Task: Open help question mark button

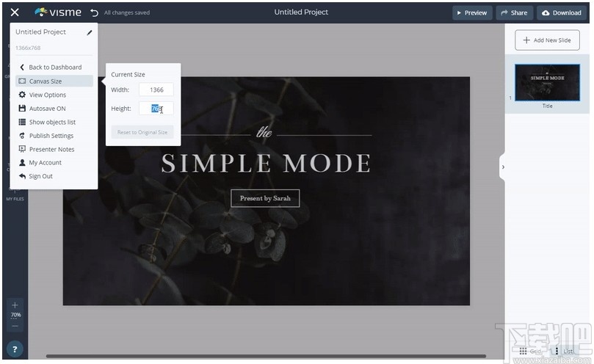Action: point(15,349)
